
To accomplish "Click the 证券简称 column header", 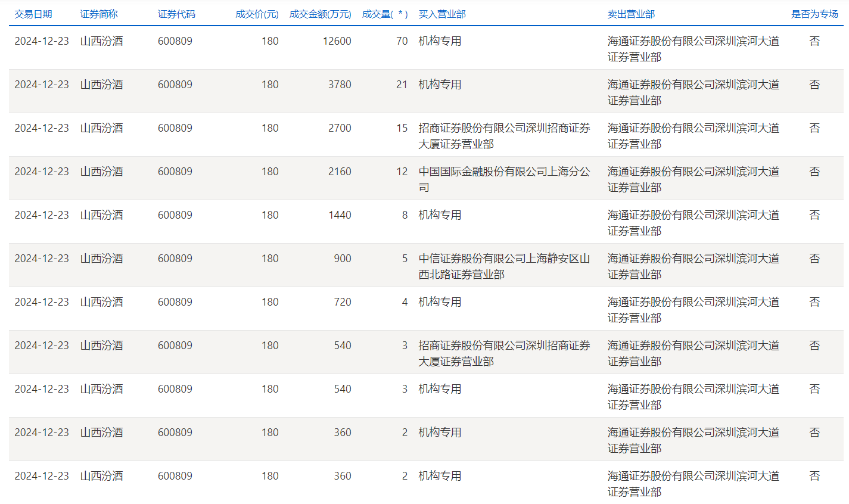I will click(99, 14).
